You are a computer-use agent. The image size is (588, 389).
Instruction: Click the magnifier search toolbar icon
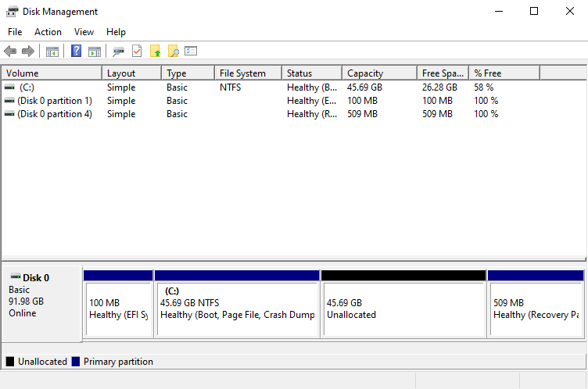coord(173,52)
